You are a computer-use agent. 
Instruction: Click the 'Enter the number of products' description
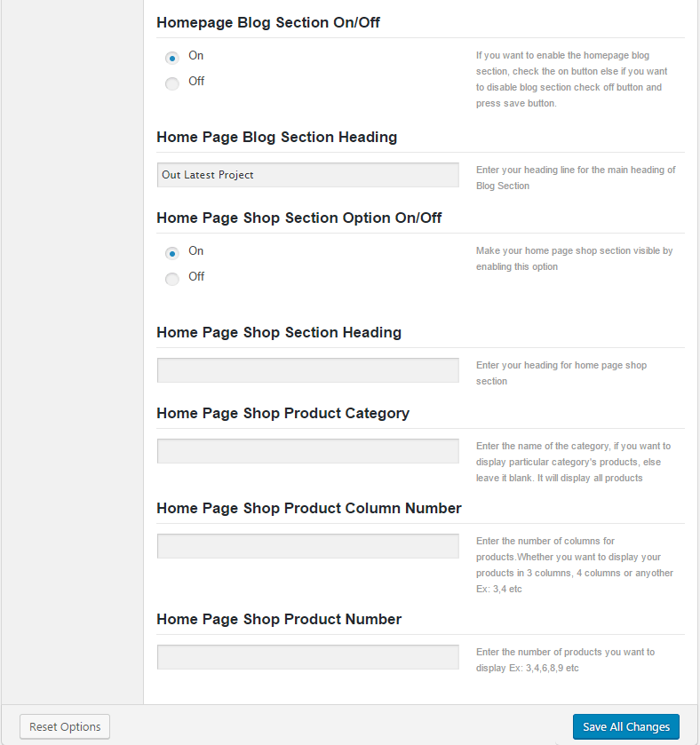pyautogui.click(x=565, y=660)
